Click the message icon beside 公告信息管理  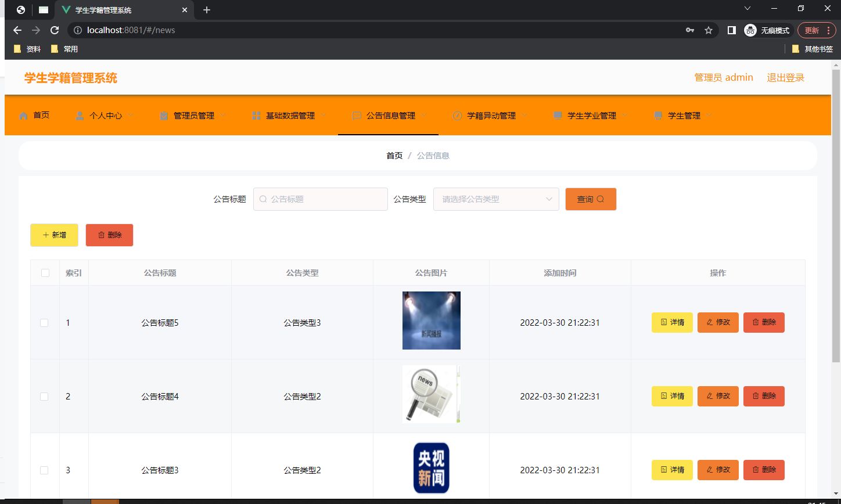click(x=357, y=116)
